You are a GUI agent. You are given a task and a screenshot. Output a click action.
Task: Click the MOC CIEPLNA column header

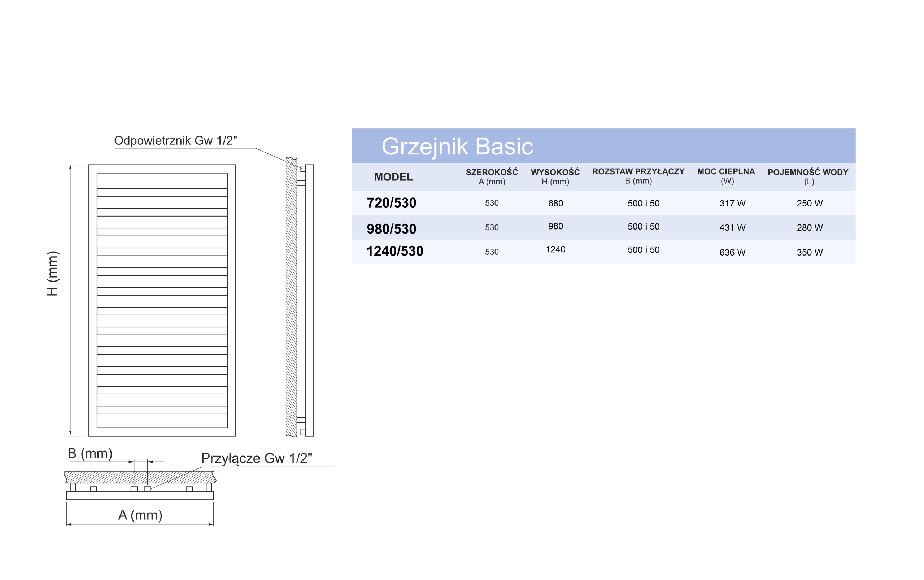pyautogui.click(x=726, y=176)
